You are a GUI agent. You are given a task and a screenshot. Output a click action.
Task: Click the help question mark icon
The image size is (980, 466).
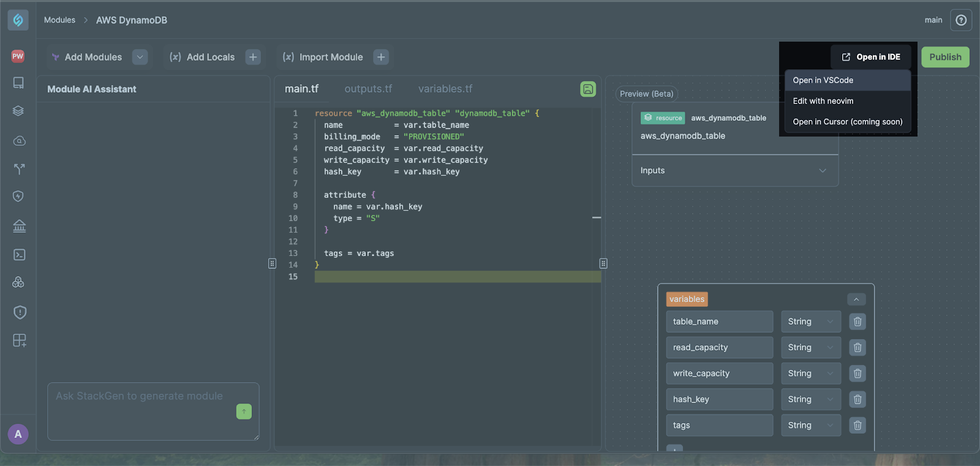[961, 20]
